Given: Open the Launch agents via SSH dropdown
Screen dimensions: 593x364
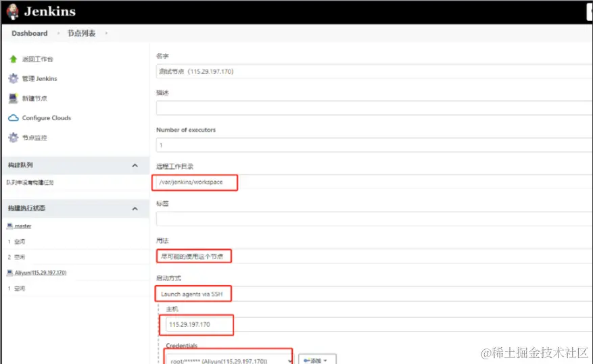Looking at the screenshot, I should pos(375,294).
